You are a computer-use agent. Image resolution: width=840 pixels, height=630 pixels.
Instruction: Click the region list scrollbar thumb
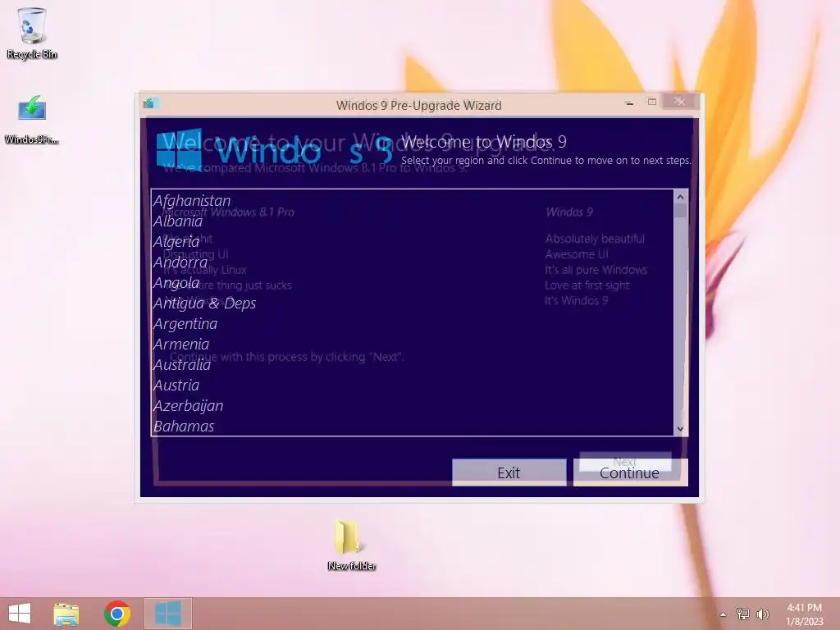[x=680, y=210]
